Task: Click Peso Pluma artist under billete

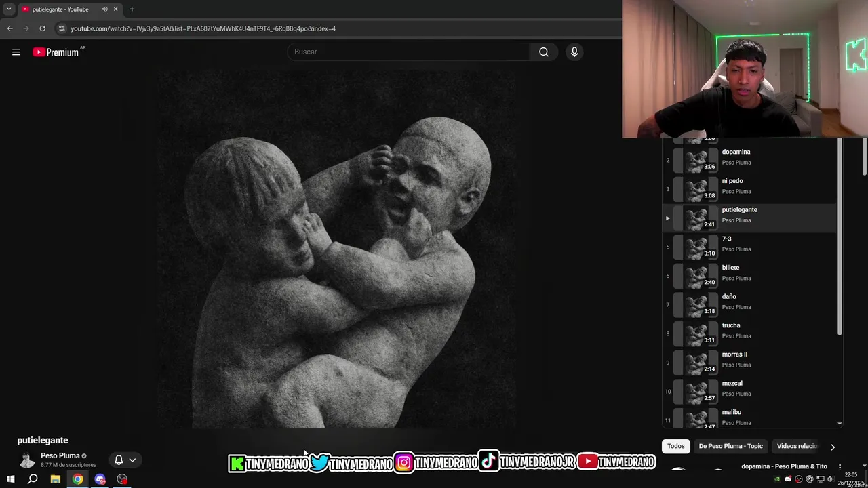Action: [x=736, y=279]
